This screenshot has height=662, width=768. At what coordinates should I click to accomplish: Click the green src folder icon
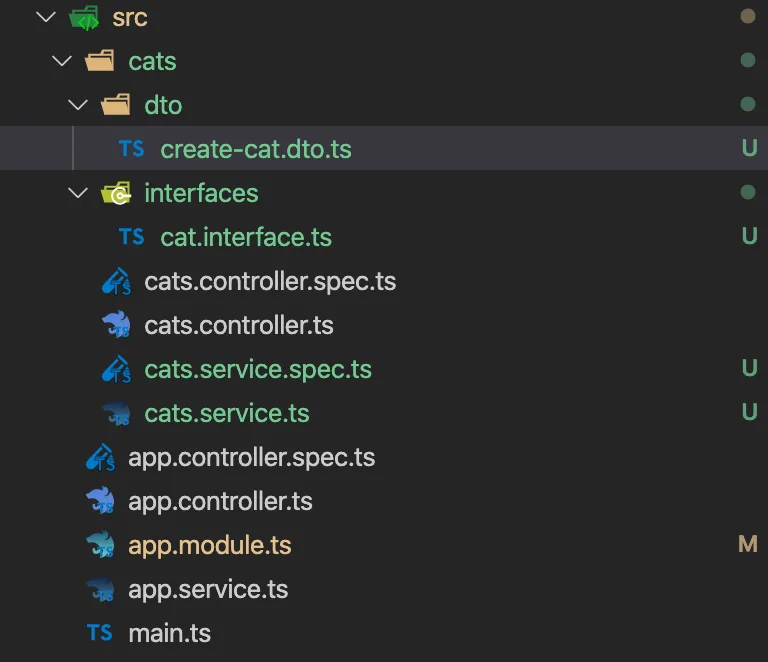[84, 18]
